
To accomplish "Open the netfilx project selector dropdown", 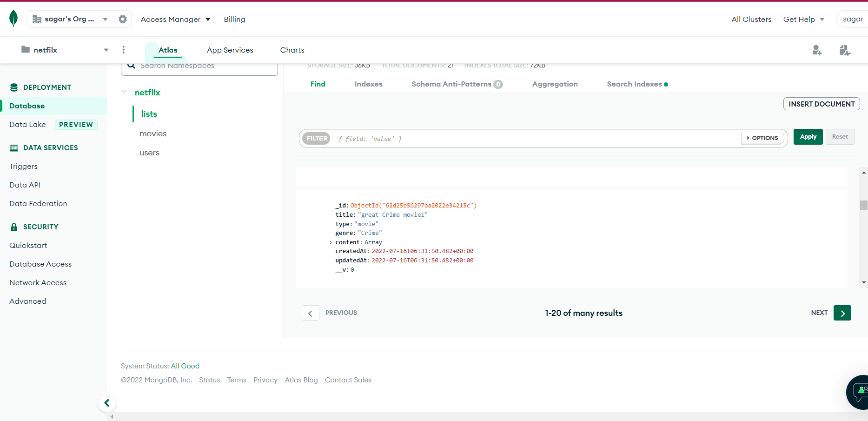I will 106,49.
